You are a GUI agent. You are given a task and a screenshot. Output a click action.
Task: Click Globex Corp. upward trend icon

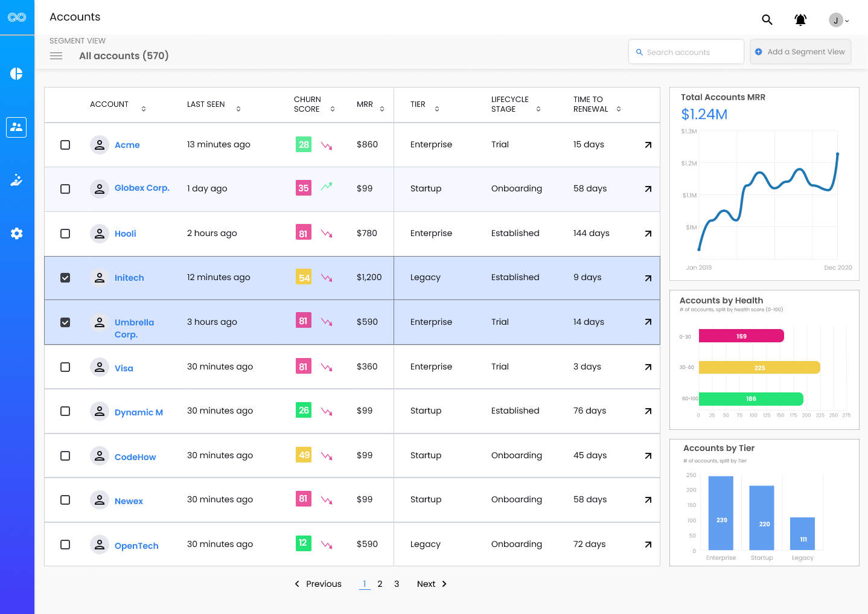pyautogui.click(x=327, y=187)
